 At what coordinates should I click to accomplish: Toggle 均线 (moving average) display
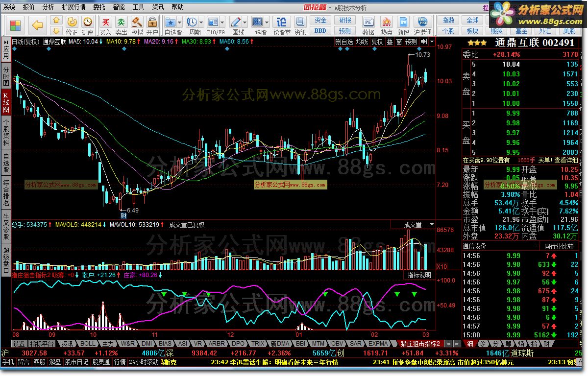362,42
